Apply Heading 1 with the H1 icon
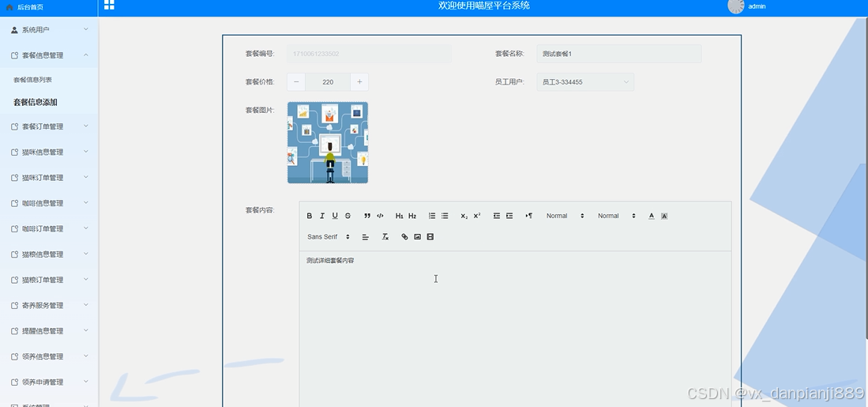The image size is (868, 407). 399,216
